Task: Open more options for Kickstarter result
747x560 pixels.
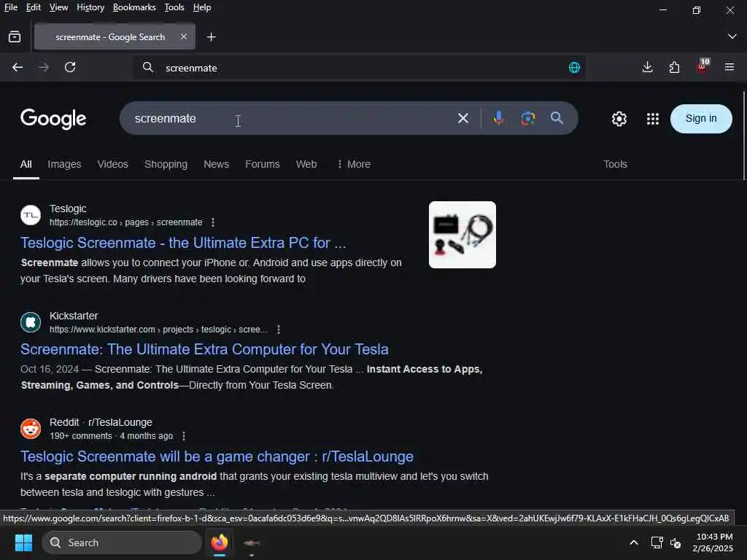Action: 278,330
